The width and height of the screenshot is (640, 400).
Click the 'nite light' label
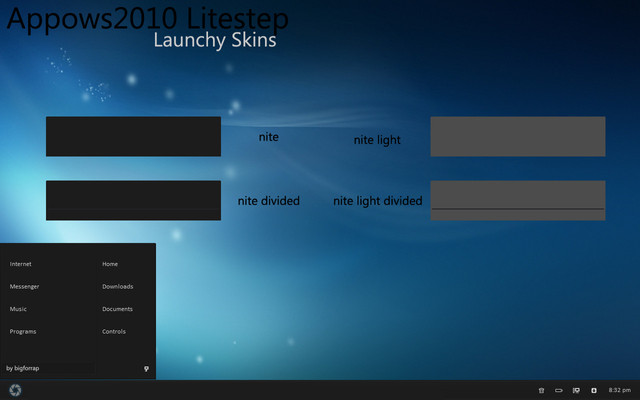tap(377, 140)
